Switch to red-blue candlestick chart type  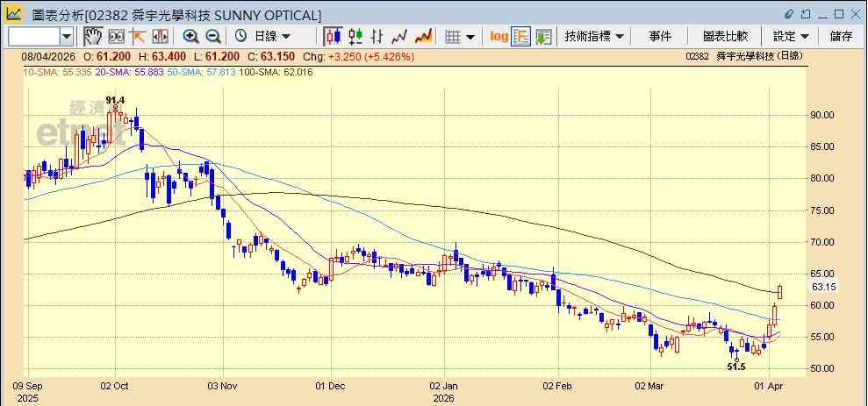pyautogui.click(x=333, y=37)
